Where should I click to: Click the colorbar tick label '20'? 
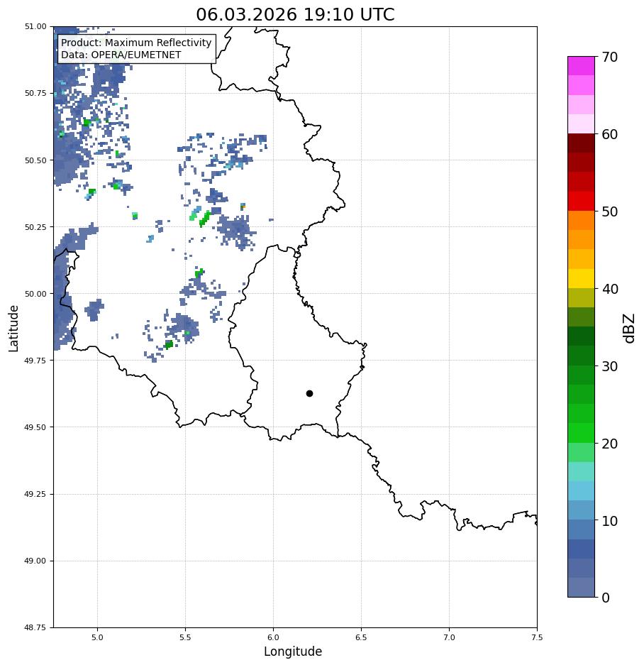(610, 443)
